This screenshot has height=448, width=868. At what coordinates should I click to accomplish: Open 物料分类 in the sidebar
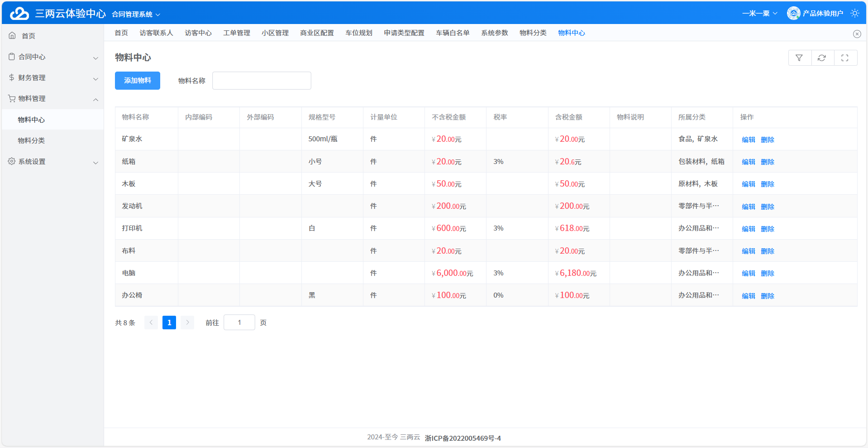52,140
